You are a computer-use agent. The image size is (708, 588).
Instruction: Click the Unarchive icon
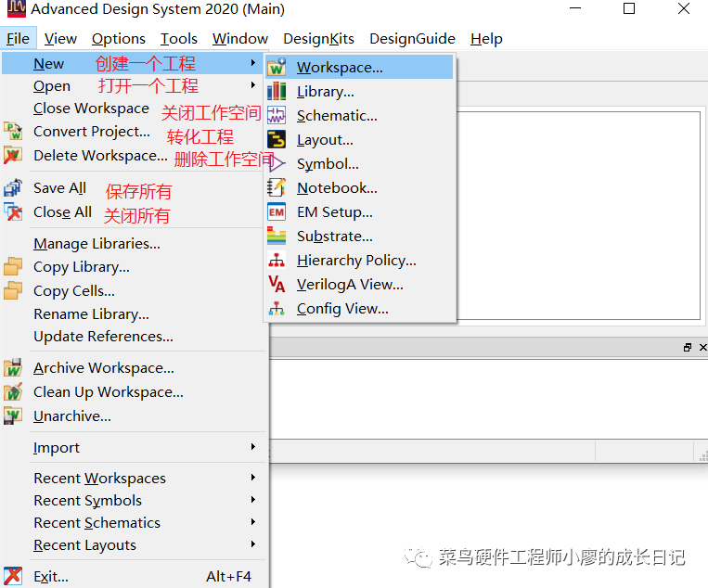point(13,415)
